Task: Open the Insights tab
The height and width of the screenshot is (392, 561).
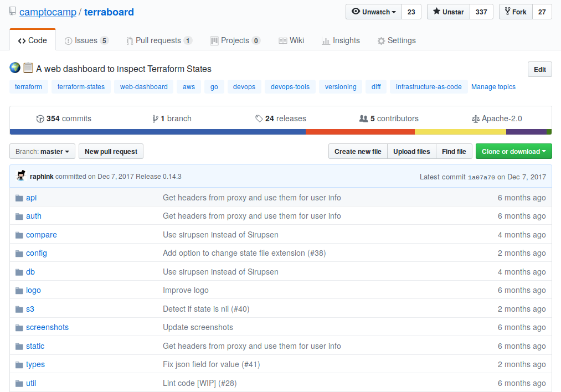Action: click(341, 40)
